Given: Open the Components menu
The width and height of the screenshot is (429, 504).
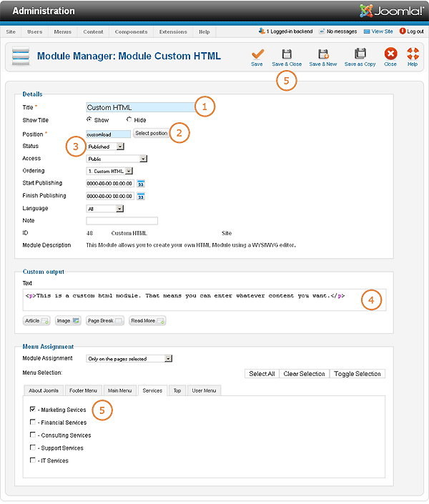Looking at the screenshot, I should click(x=132, y=32).
